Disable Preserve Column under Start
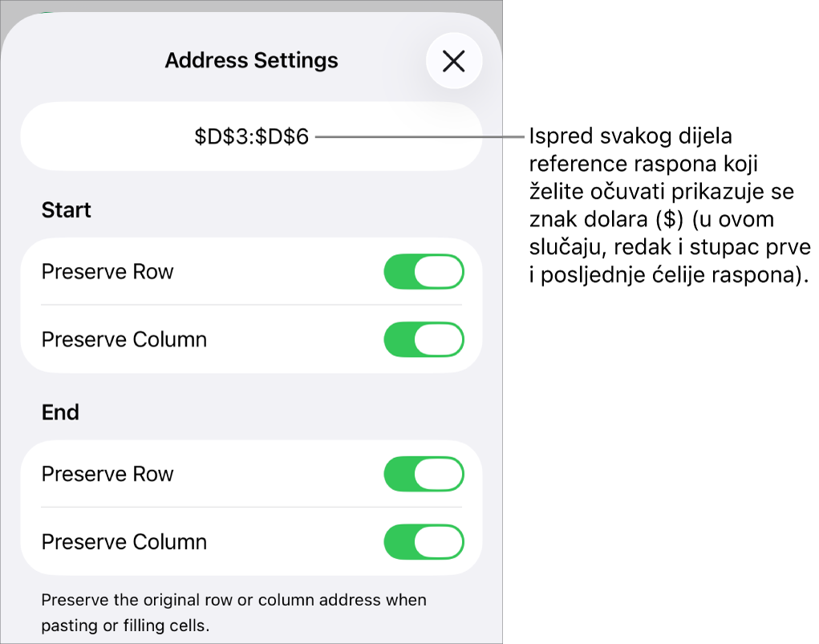The image size is (819, 644). click(x=424, y=339)
